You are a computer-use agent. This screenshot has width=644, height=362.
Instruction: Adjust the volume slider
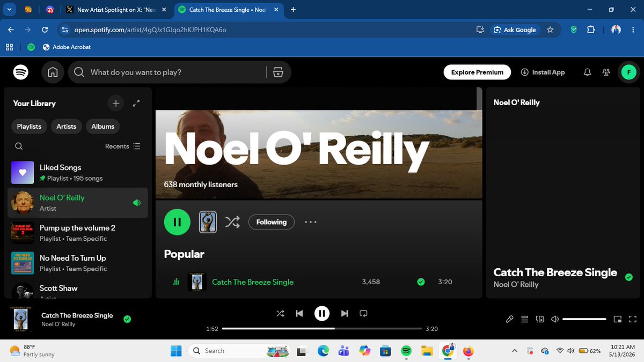tap(584, 319)
